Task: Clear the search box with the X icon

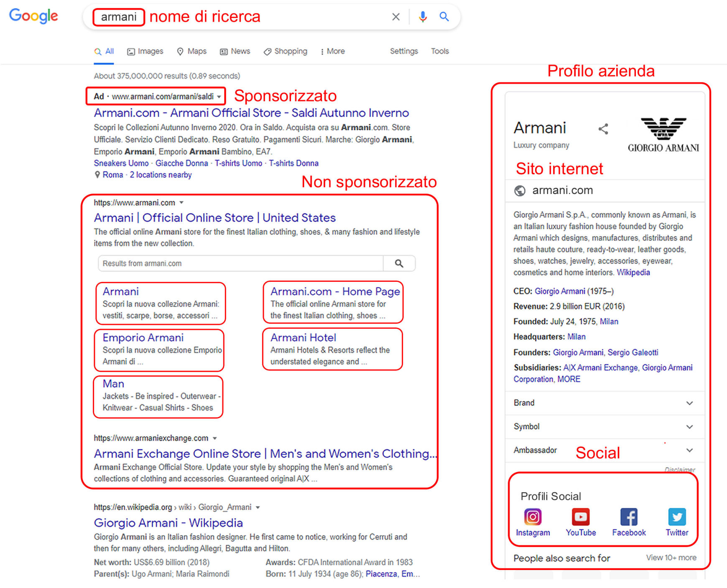Action: 395,17
